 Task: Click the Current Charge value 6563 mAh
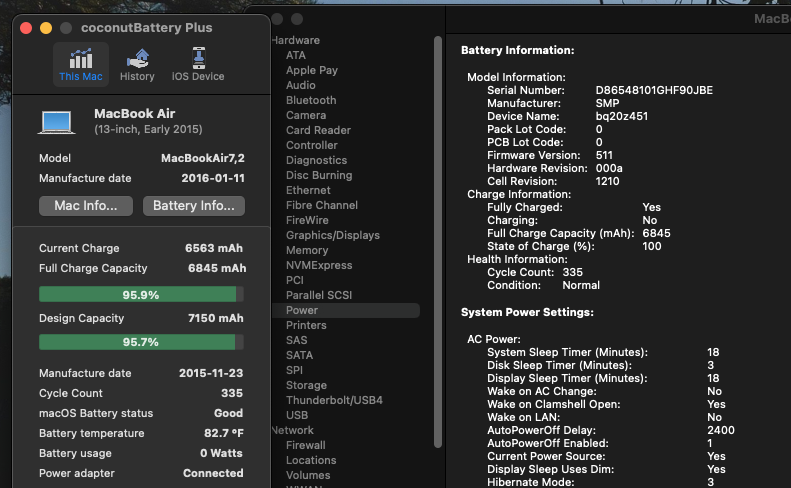point(214,248)
